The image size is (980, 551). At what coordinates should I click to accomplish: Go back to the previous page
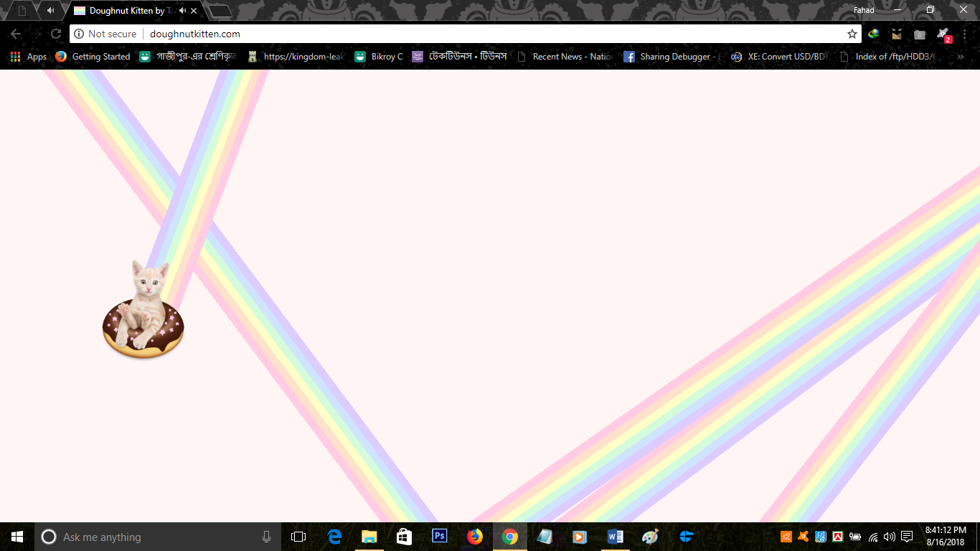click(x=16, y=34)
